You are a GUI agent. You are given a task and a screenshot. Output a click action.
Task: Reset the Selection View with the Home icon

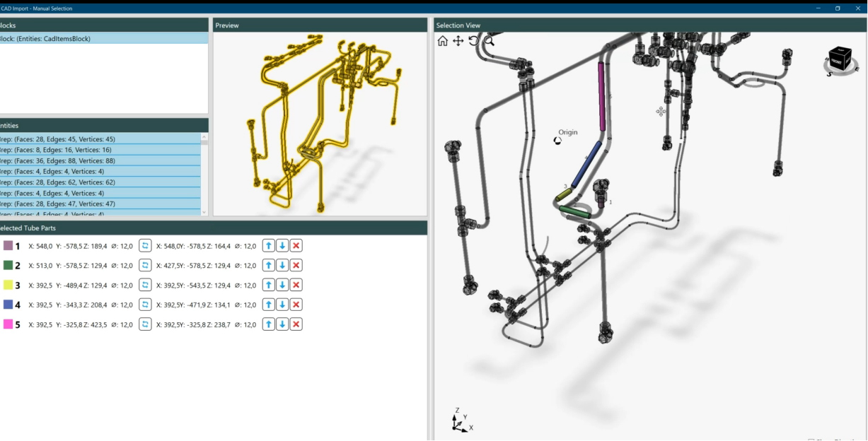coord(443,41)
